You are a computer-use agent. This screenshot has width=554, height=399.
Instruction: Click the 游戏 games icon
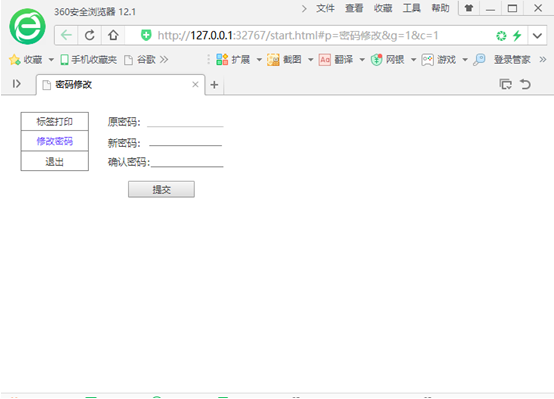[x=427, y=60]
